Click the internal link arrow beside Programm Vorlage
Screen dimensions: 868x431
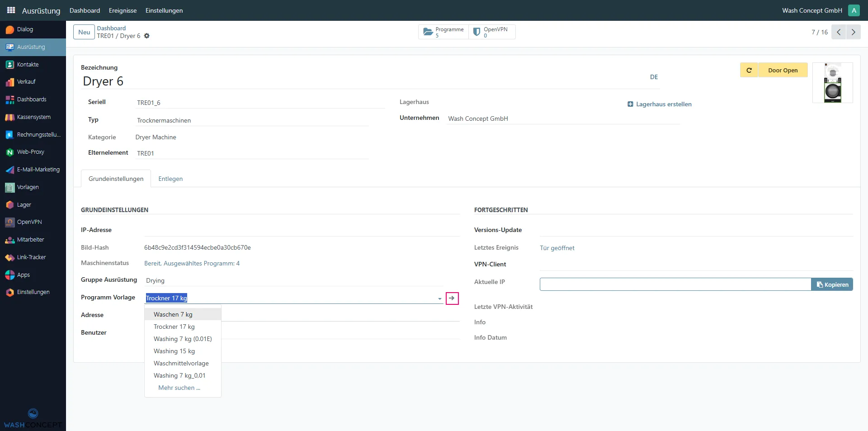pos(452,298)
